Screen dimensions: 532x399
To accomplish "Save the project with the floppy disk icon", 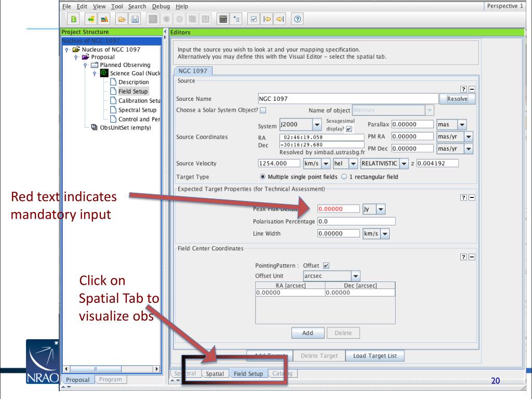I will [x=135, y=19].
